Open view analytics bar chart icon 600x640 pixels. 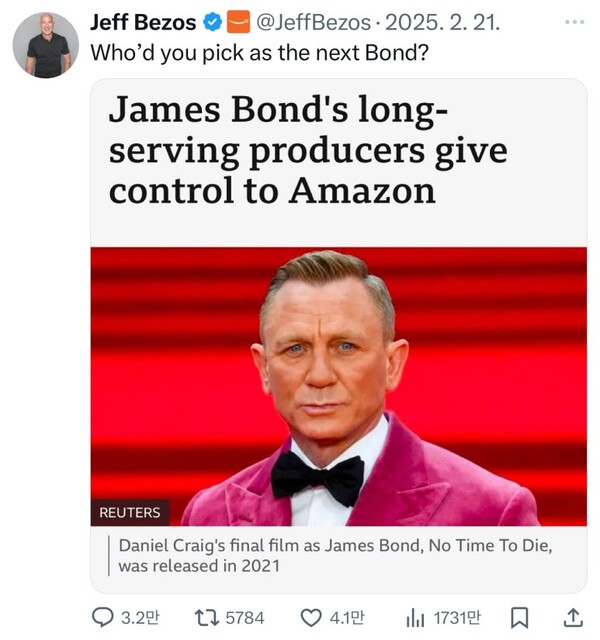[x=416, y=617]
